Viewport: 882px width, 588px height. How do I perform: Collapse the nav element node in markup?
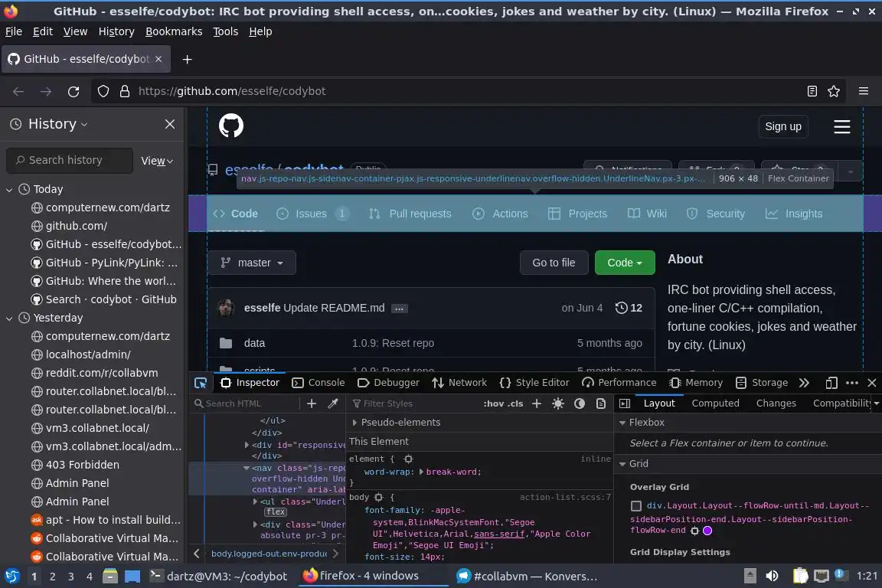tap(247, 468)
